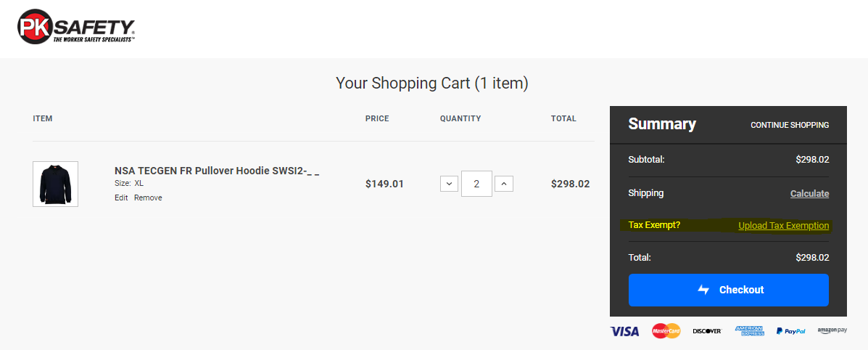Viewport: 868px width, 350px height.
Task: Click the quantity input field
Action: 476,184
